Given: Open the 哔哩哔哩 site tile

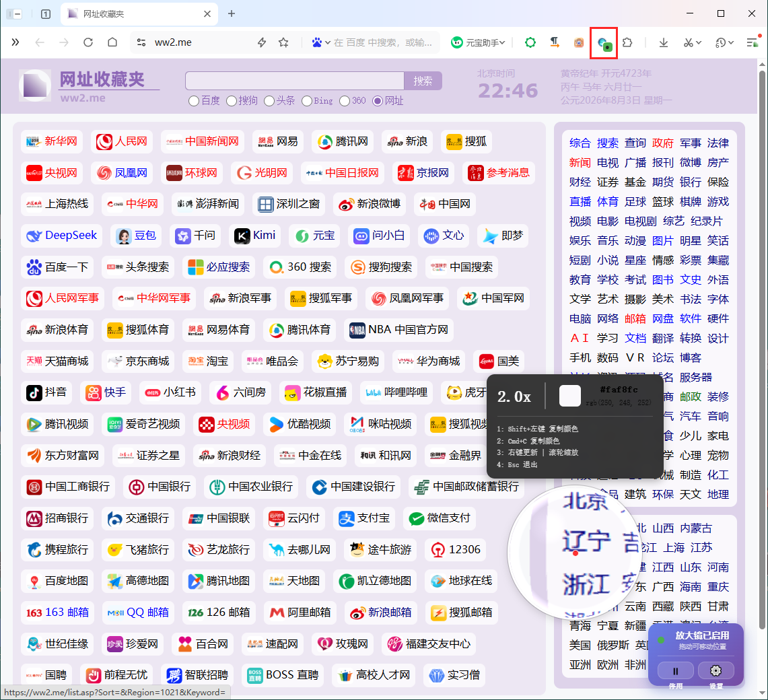Looking at the screenshot, I should pyautogui.click(x=397, y=392).
